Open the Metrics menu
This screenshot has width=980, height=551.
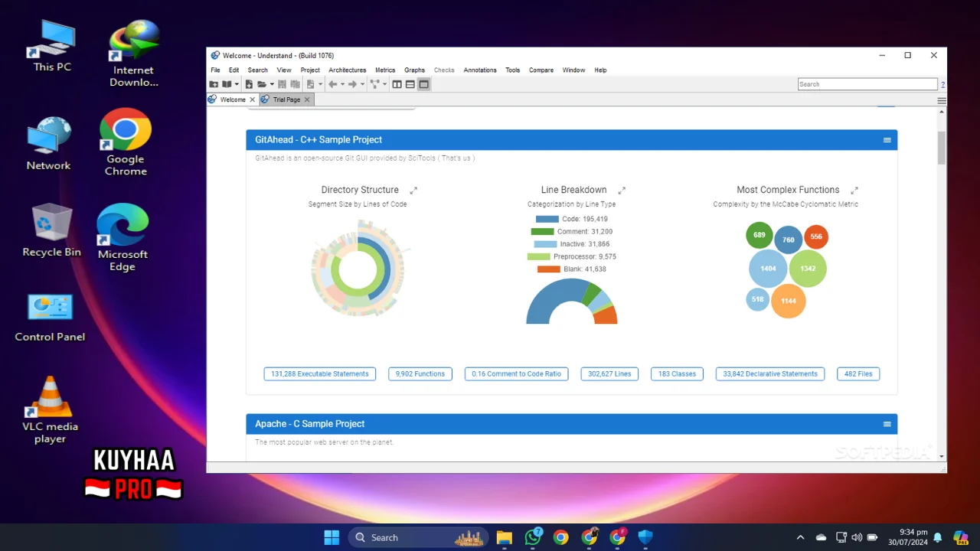point(385,70)
